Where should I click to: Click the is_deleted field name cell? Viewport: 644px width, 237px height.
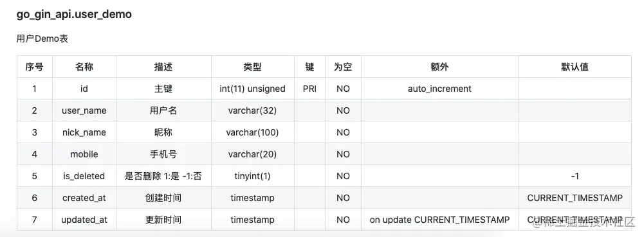[84, 176]
